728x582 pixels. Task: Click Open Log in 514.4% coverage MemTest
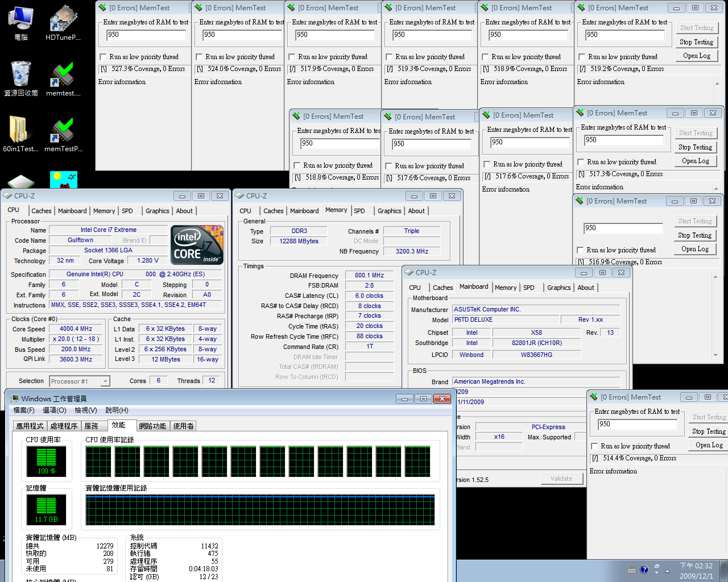[x=709, y=445]
